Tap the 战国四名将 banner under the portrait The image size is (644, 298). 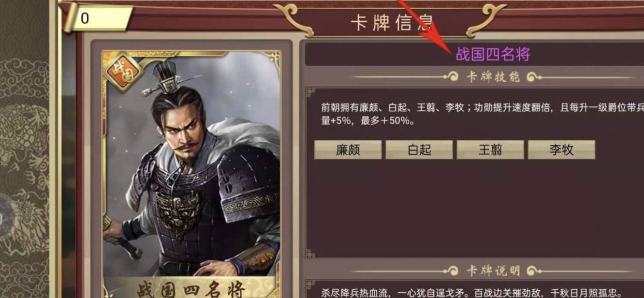[x=191, y=289]
